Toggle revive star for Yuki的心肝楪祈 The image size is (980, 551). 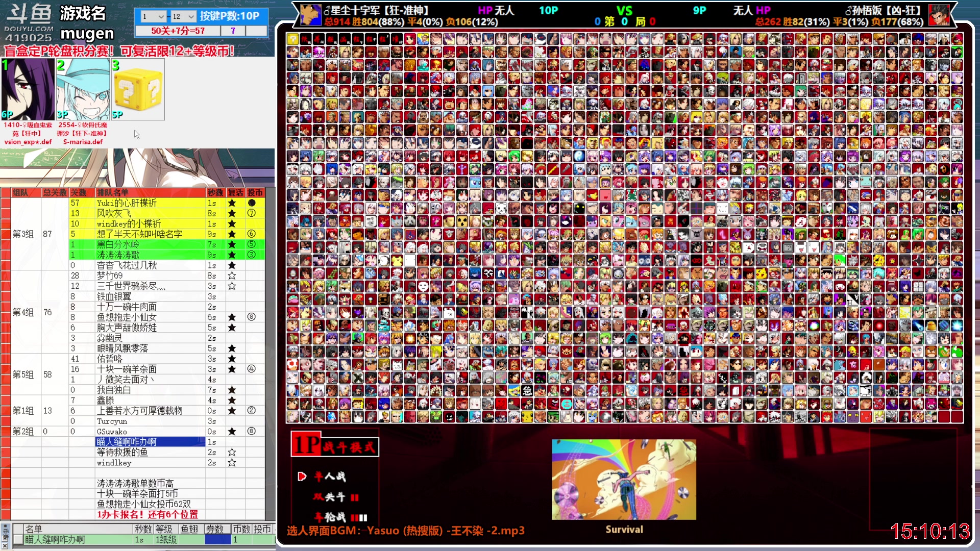click(232, 203)
